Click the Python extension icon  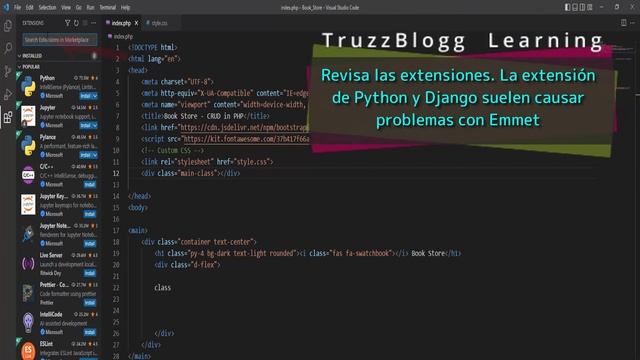tap(28, 87)
